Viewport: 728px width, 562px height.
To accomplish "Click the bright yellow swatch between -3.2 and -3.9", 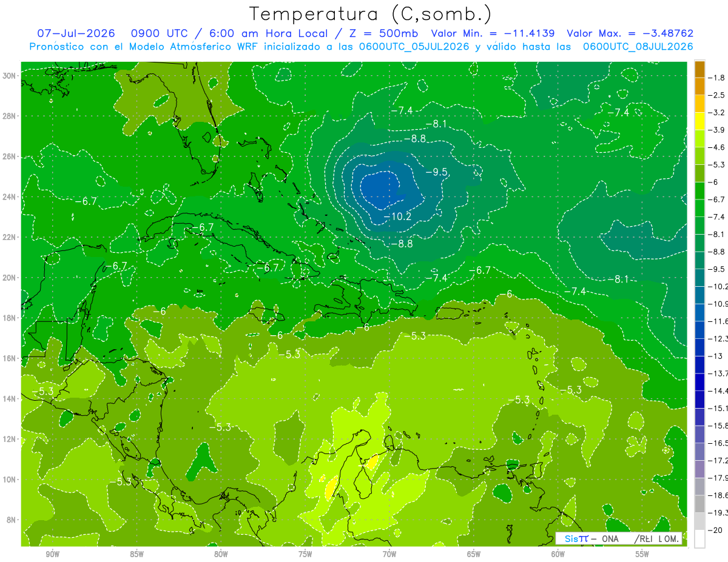I will click(x=700, y=121).
